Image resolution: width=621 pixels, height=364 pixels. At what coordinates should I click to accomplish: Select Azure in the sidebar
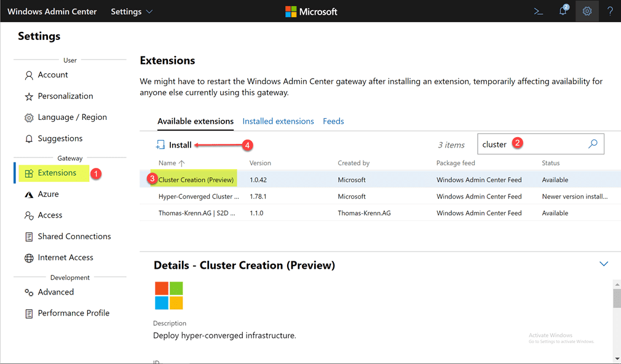48,194
